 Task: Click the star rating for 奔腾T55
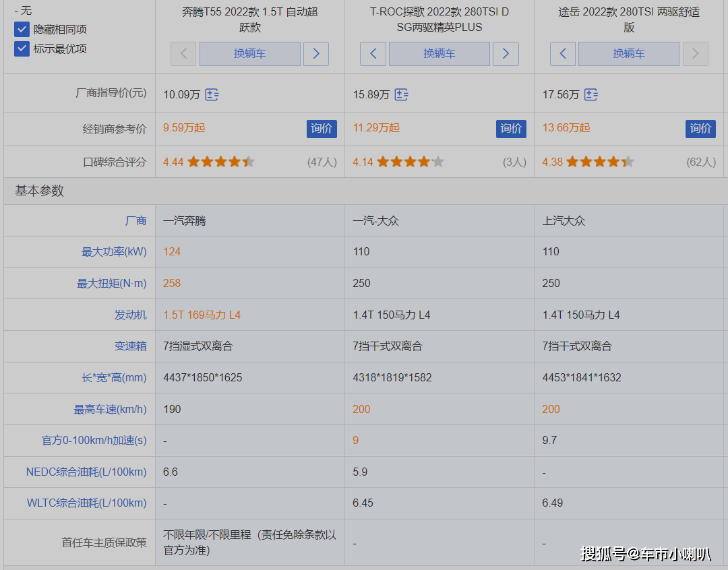221,162
